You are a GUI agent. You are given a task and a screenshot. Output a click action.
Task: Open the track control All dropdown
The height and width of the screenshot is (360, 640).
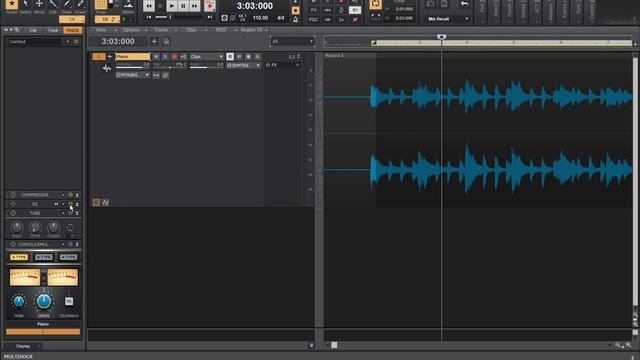(292, 41)
